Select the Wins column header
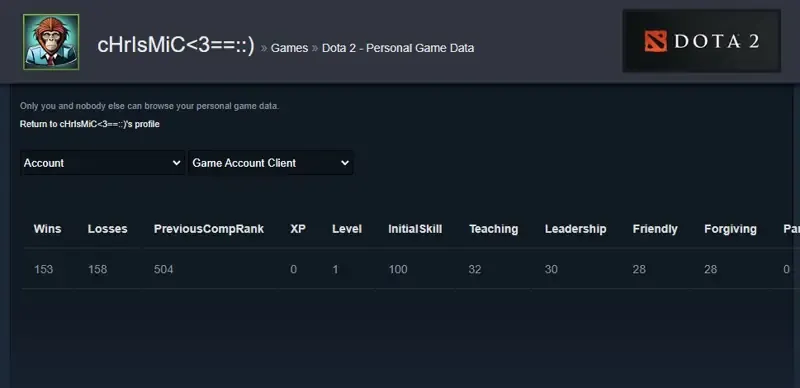The height and width of the screenshot is (388, 800). (47, 229)
